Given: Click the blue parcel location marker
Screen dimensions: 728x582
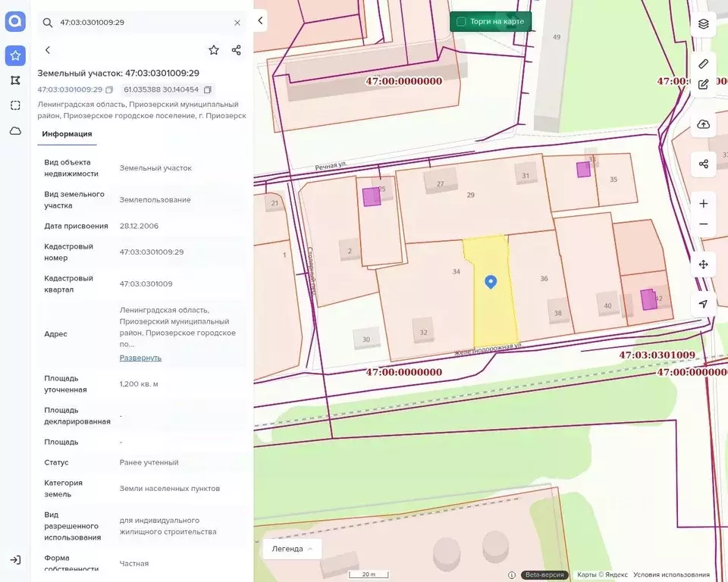Looking at the screenshot, I should pos(491,282).
